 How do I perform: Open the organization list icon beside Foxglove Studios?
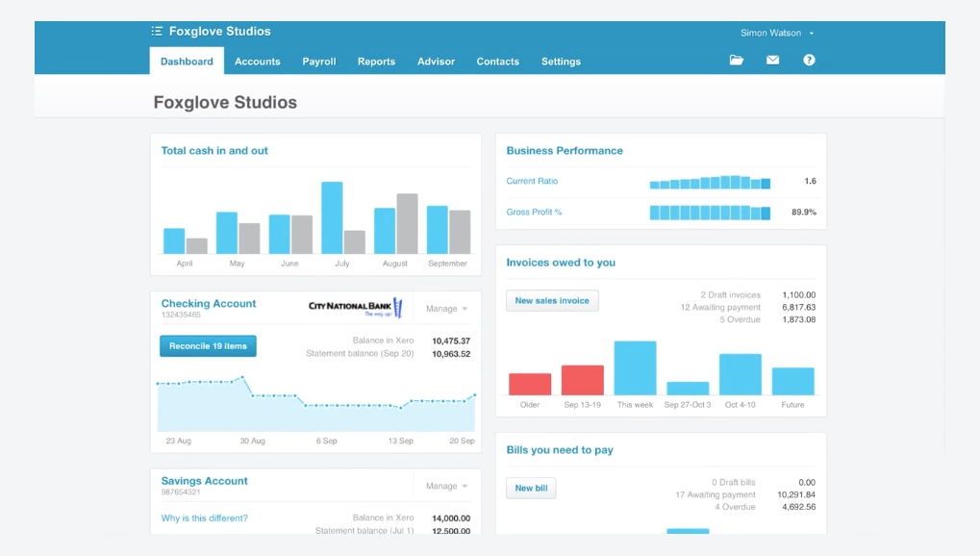point(157,30)
